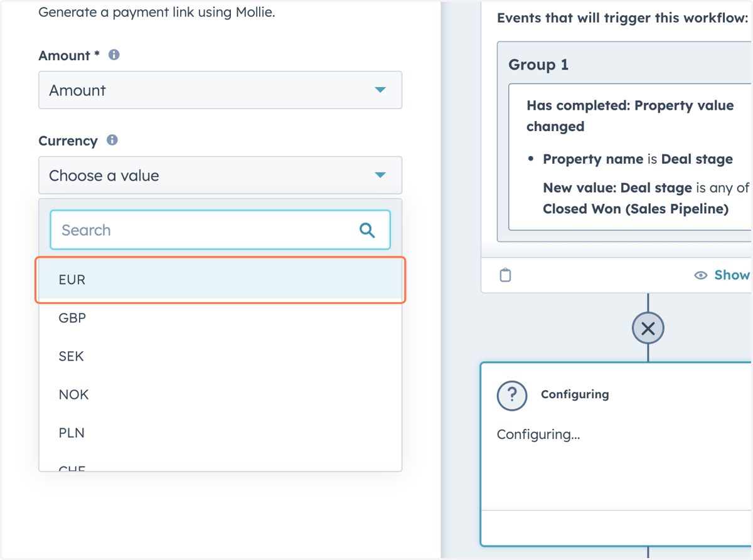Click the search magnifier icon

367,230
